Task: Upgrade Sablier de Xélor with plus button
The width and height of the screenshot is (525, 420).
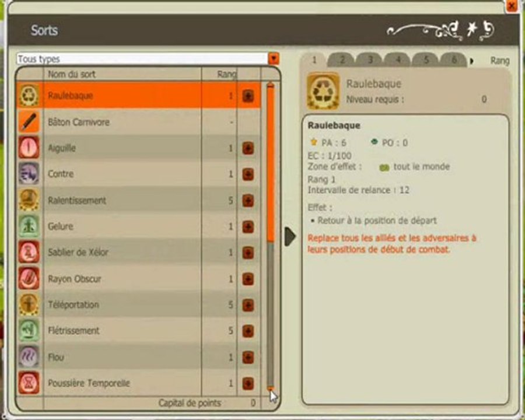Action: (248, 253)
